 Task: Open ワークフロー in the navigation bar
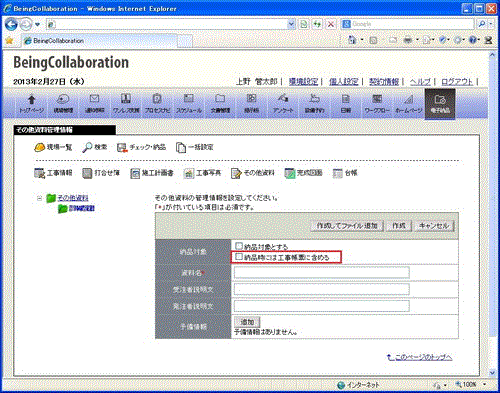pyautogui.click(x=377, y=103)
